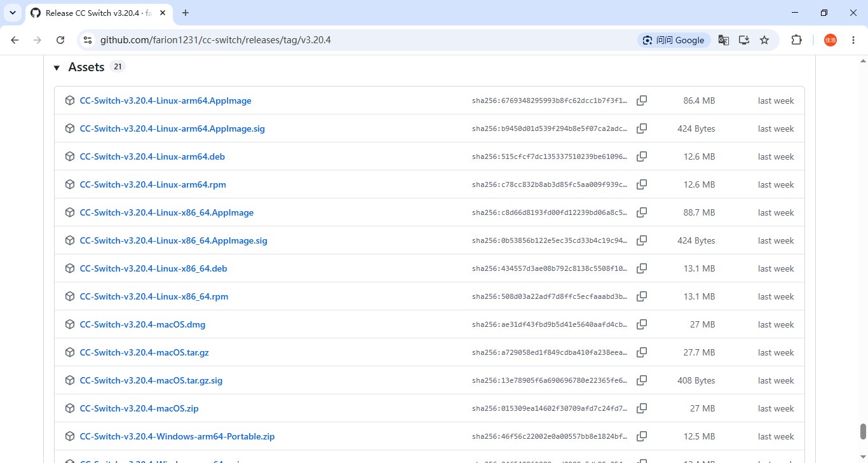Copy SHA256 hash for macOS.tar.gz.sig
Image resolution: width=868 pixels, height=463 pixels.
pos(642,380)
